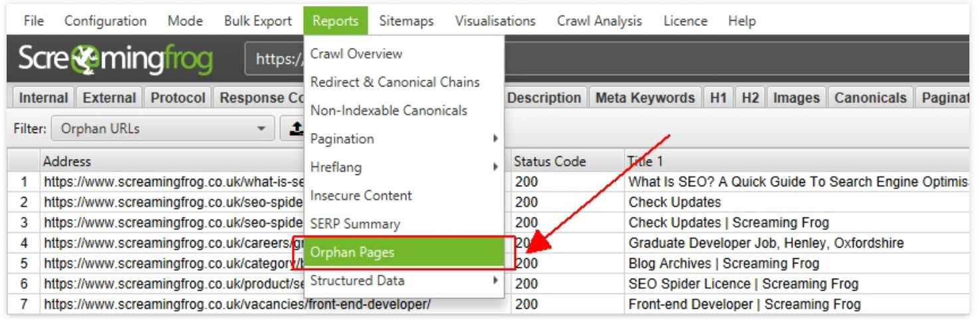Select Crawl Overview report
This screenshot has width=980, height=322.
404,54
